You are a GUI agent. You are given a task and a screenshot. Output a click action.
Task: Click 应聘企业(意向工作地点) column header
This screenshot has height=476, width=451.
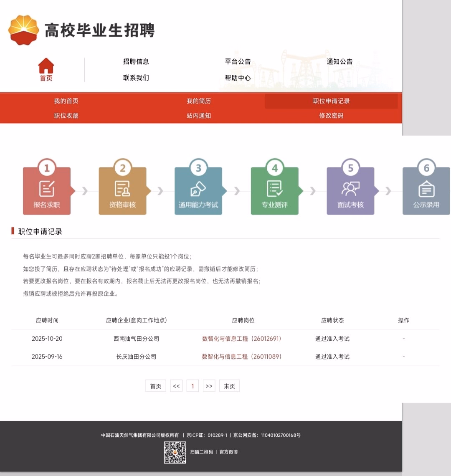137,320
